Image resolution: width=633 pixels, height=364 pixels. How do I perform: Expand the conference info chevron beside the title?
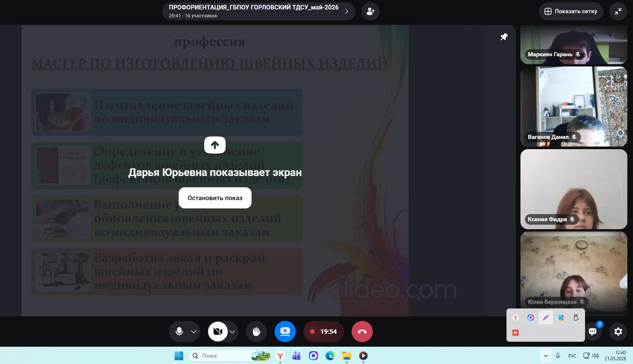347,11
